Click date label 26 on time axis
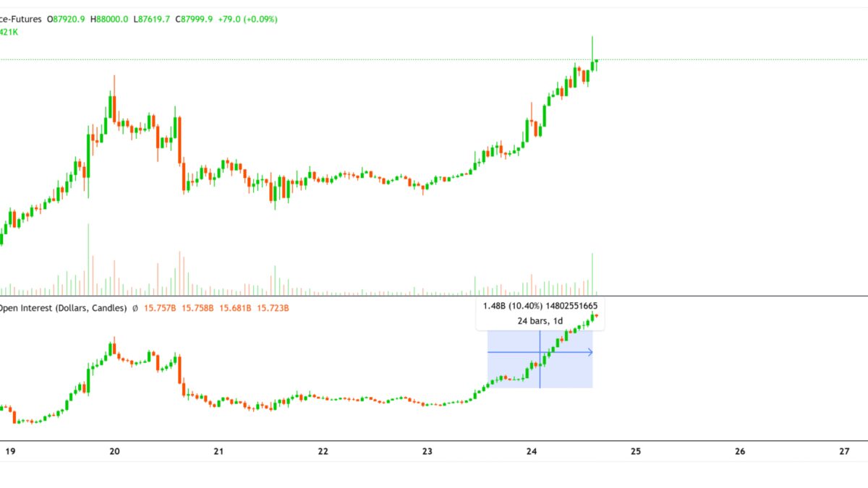 (x=739, y=451)
